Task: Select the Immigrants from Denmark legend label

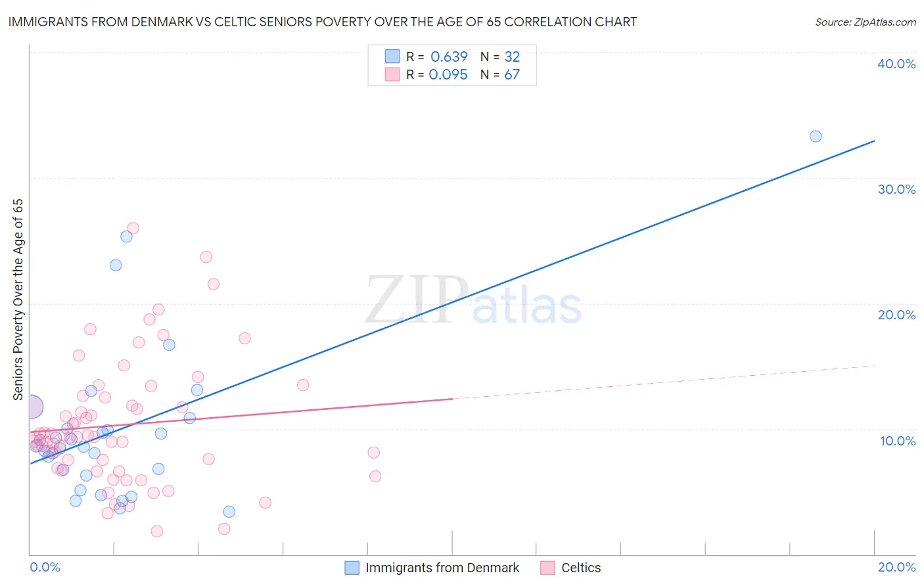Action: pyautogui.click(x=442, y=568)
